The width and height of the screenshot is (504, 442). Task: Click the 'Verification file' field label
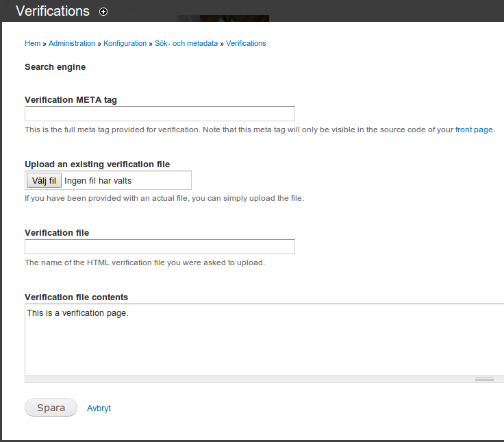coord(57,233)
